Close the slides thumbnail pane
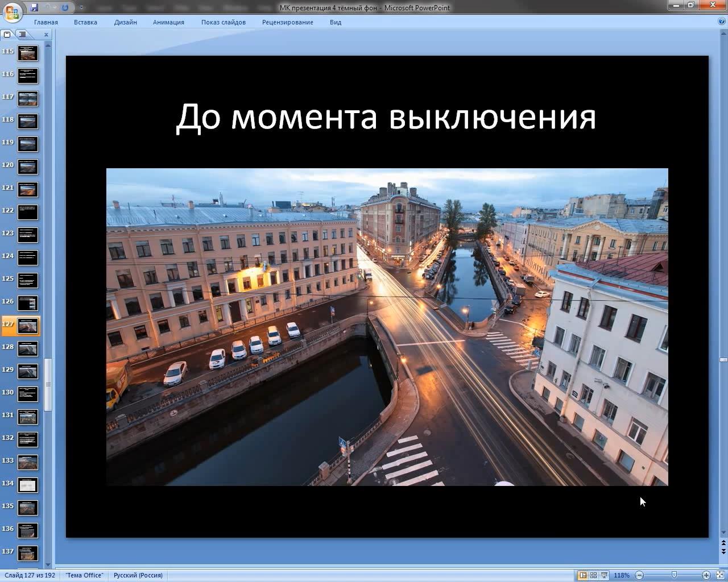728x582 pixels. point(46,35)
